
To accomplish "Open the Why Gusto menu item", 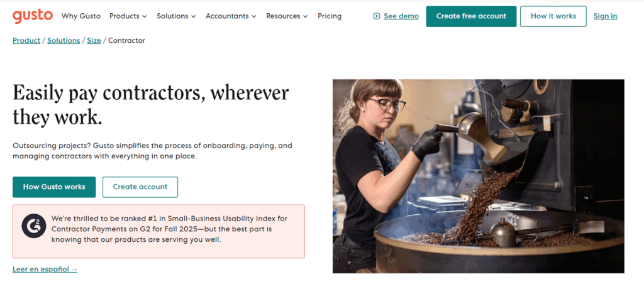I will 82,16.
